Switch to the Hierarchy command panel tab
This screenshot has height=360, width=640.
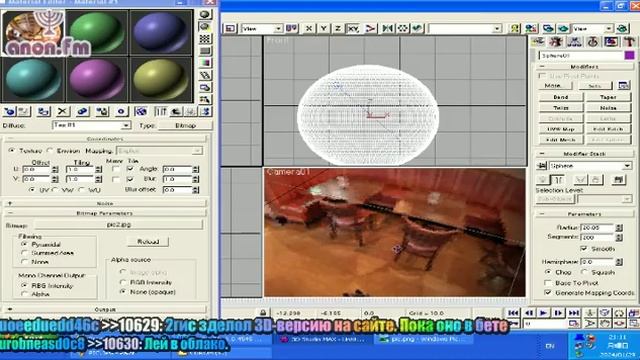tap(574, 41)
